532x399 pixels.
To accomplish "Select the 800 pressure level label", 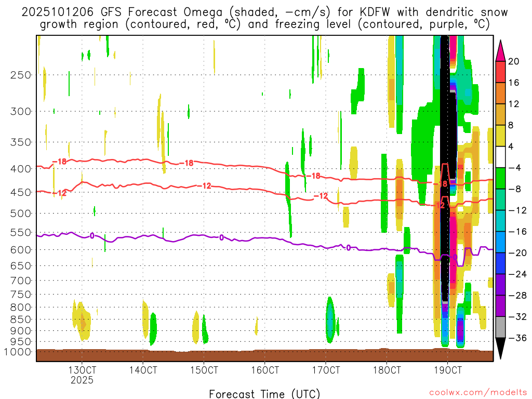I will coord(21,308).
